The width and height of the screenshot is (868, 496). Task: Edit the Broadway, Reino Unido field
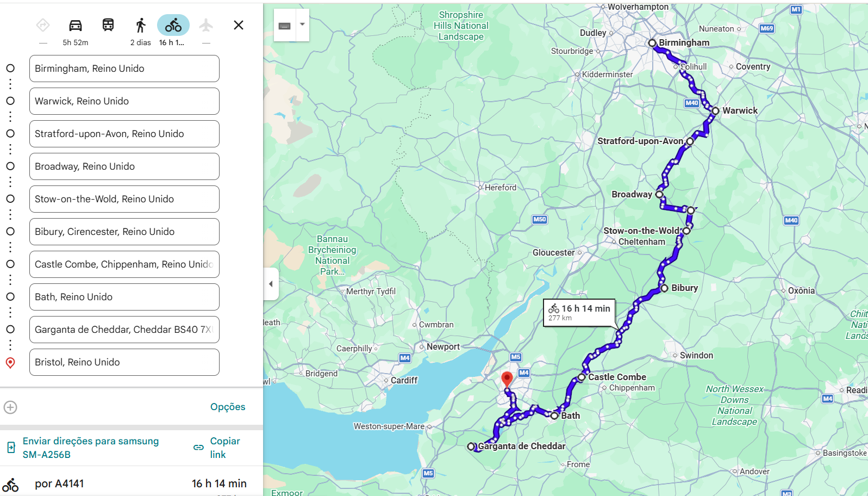click(124, 166)
